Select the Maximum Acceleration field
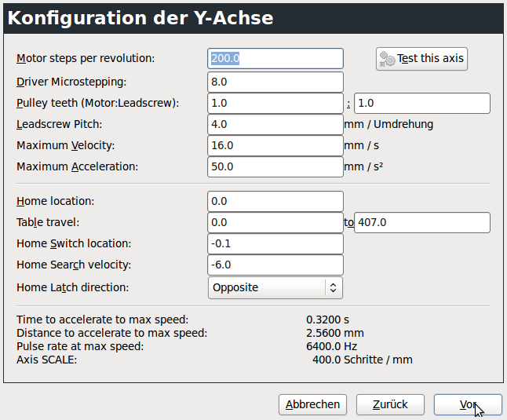This screenshot has height=420, width=507. tap(275, 166)
